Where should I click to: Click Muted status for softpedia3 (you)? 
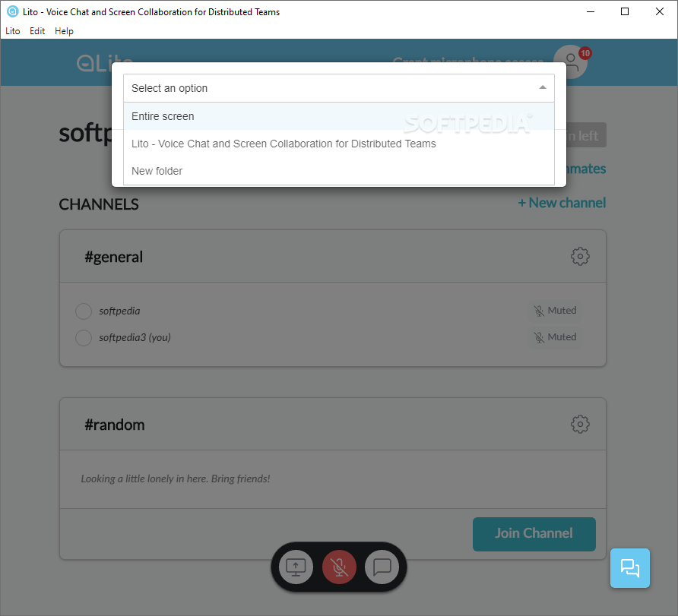click(x=555, y=337)
